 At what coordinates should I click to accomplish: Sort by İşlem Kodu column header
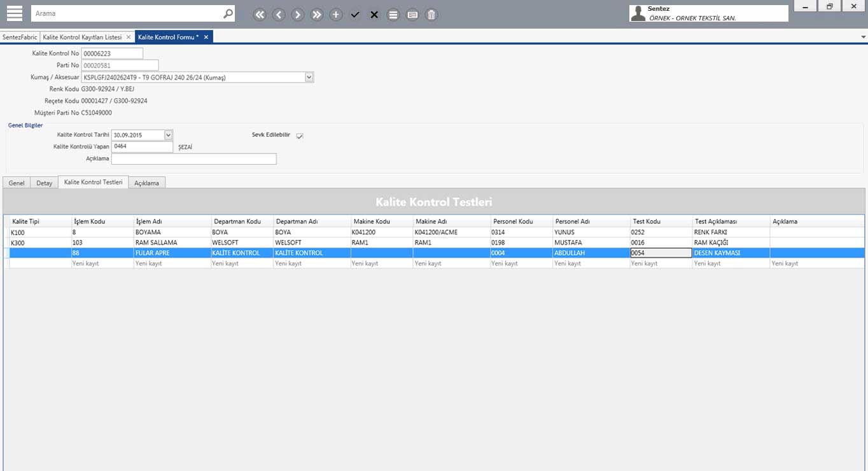102,221
